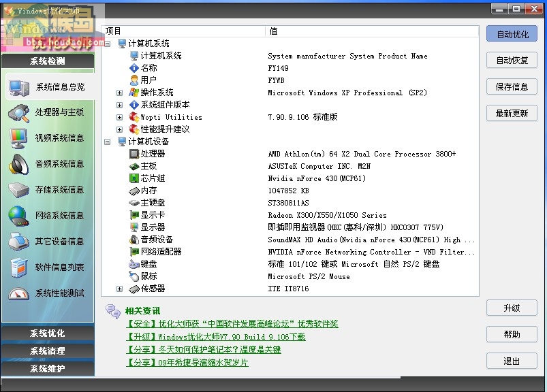Click the 主硬盘 hard disk icon
Image resolution: width=547 pixels, height=392 pixels.
tap(134, 203)
